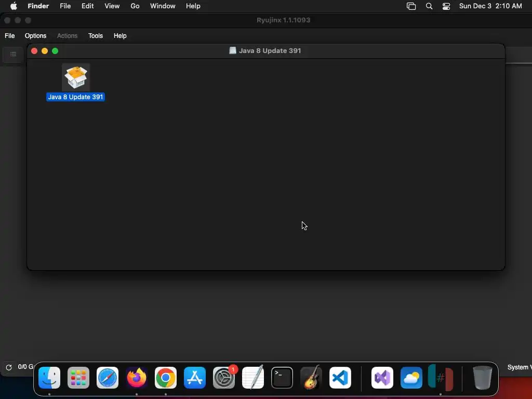
Task: Launch Firefox from the Dock
Action: tap(137, 378)
